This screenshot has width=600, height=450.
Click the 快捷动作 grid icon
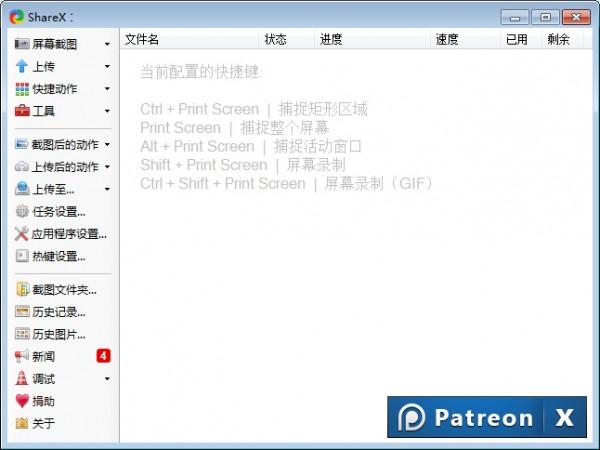point(22,89)
